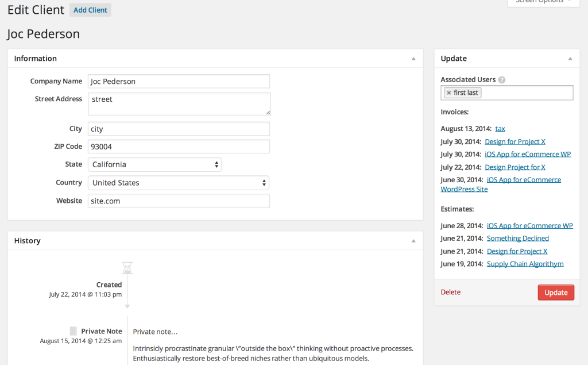Open the State dropdown
Viewport: 588px width, 365px height.
pos(154,164)
